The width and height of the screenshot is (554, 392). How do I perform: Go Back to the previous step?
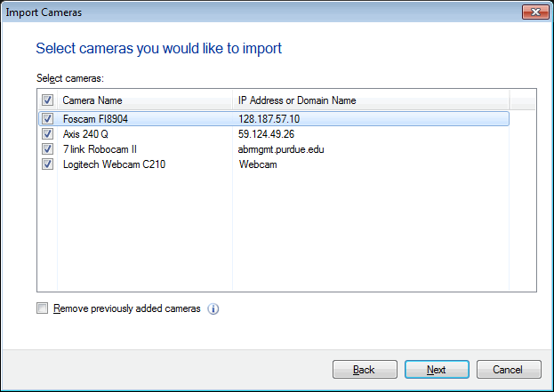(364, 370)
